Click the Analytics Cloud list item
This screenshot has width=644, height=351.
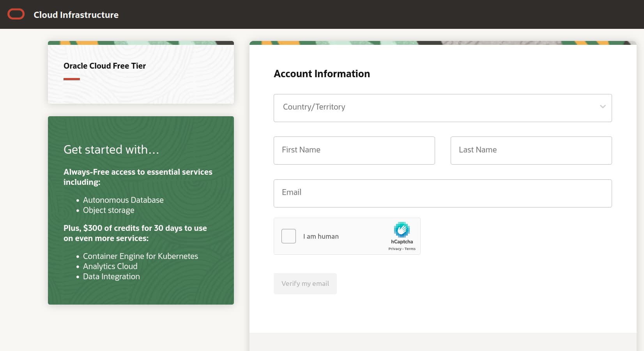click(x=110, y=266)
